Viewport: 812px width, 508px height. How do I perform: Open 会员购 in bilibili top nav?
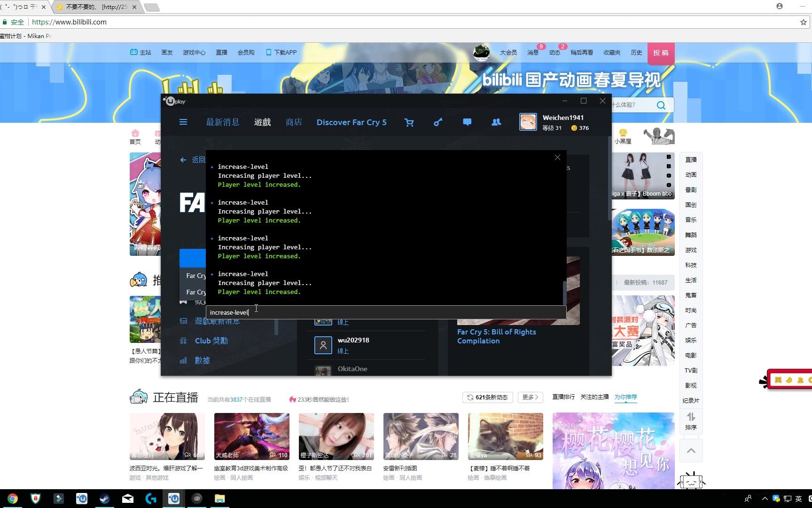coord(246,53)
